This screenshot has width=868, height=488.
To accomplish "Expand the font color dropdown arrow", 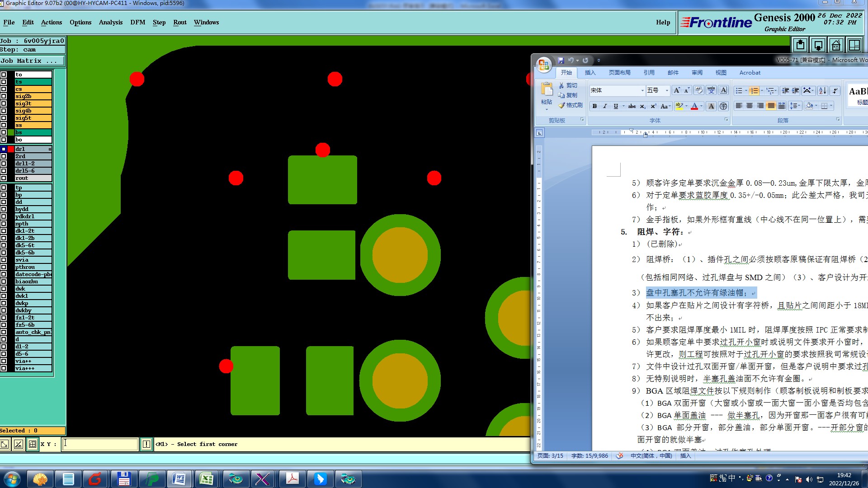I will (x=701, y=106).
